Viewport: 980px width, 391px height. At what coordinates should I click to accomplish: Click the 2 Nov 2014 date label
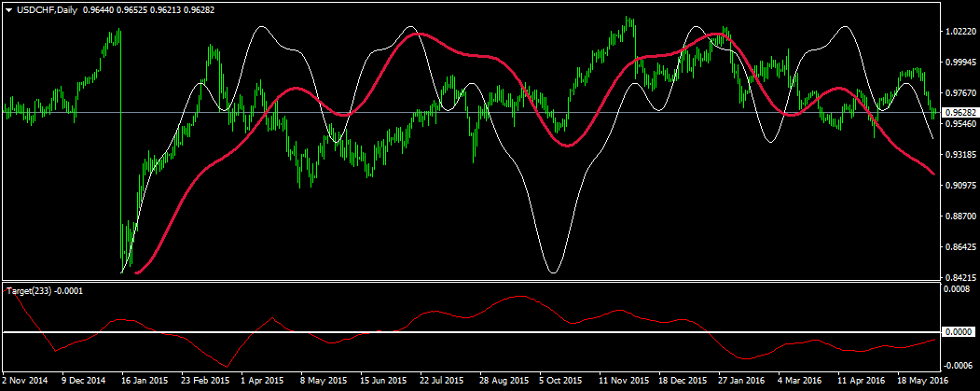pyautogui.click(x=25, y=381)
